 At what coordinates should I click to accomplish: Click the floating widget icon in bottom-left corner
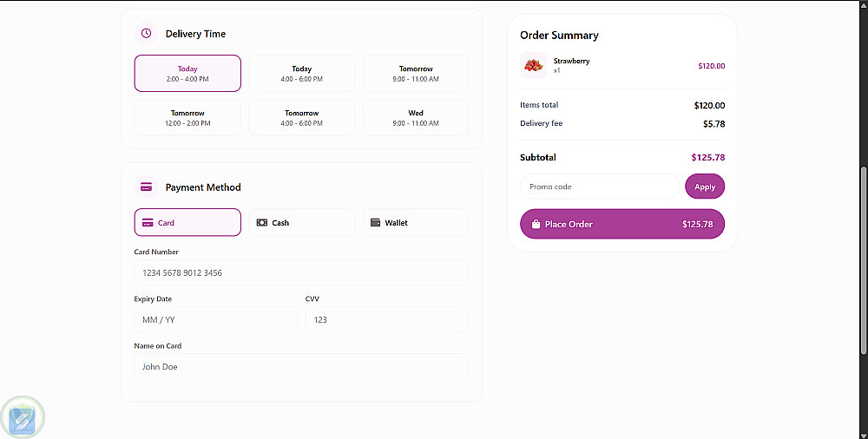pyautogui.click(x=22, y=419)
